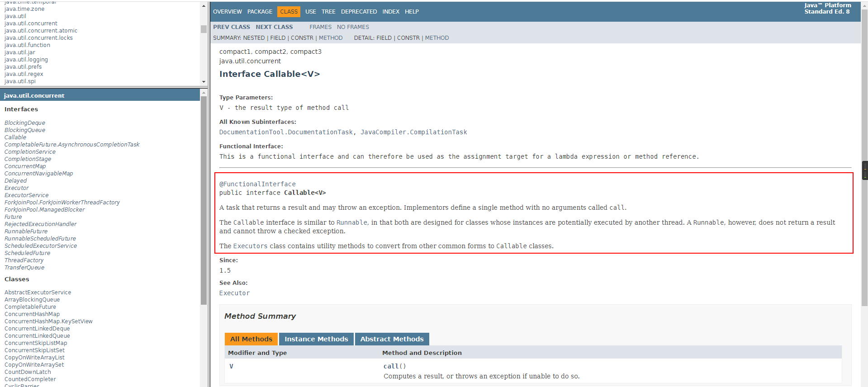Select java.util.concurrent.atomic in the package list

click(x=41, y=31)
